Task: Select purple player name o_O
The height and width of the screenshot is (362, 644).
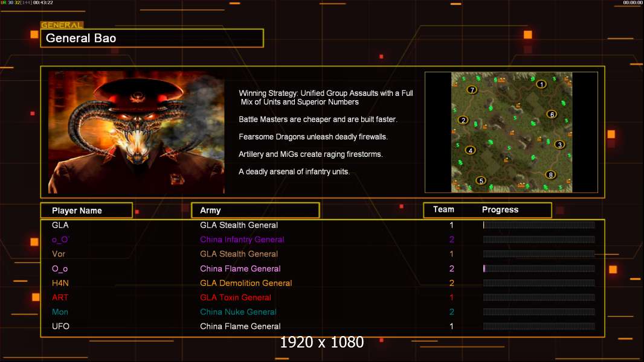Action: [x=60, y=240]
